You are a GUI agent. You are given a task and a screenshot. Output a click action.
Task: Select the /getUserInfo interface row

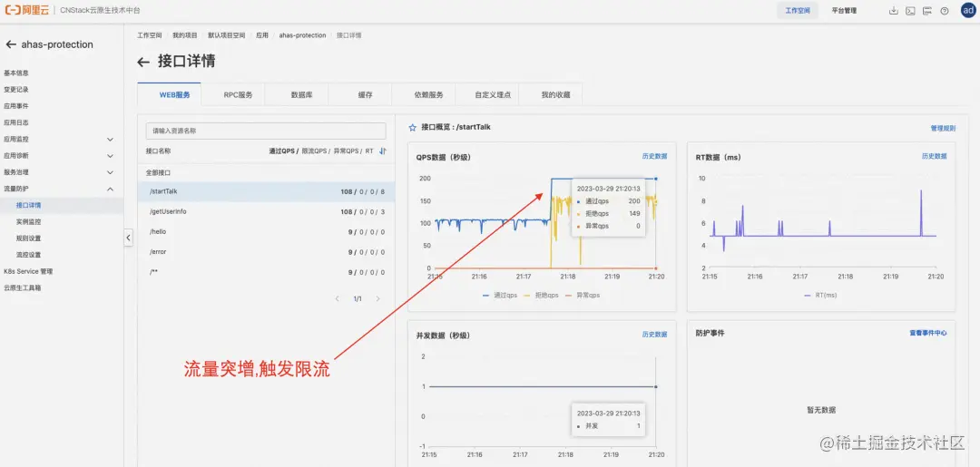[266, 211]
